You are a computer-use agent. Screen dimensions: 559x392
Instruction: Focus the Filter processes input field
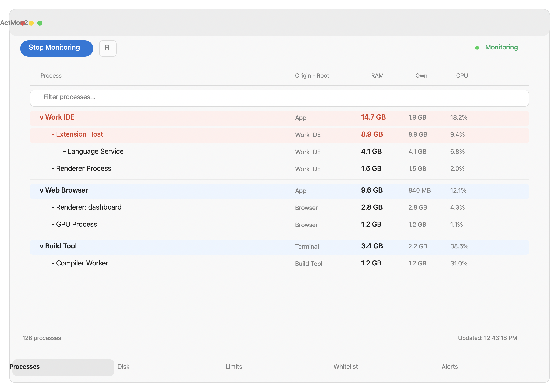pyautogui.click(x=279, y=98)
